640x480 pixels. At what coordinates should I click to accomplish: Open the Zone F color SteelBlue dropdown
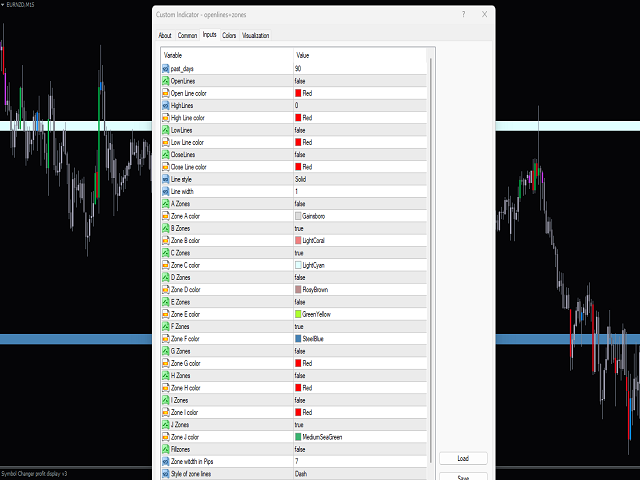point(360,338)
